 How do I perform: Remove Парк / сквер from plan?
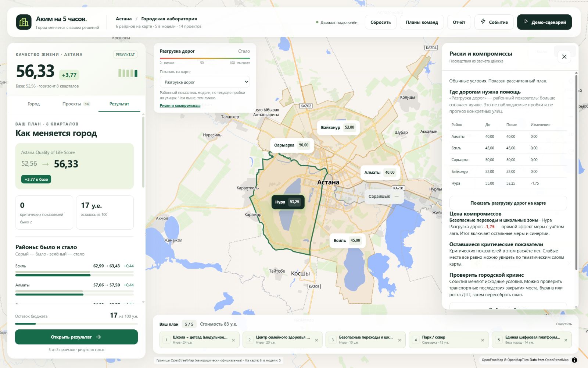pyautogui.click(x=483, y=340)
